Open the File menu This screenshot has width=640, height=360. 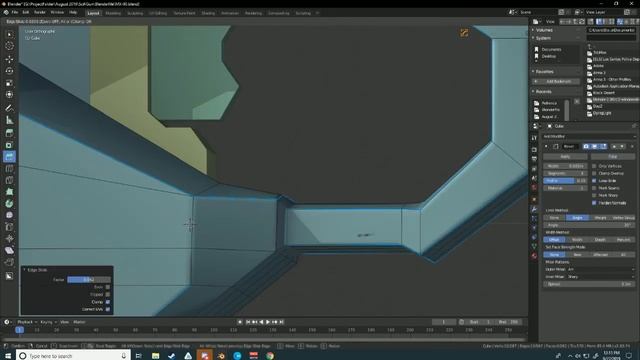coord(15,12)
